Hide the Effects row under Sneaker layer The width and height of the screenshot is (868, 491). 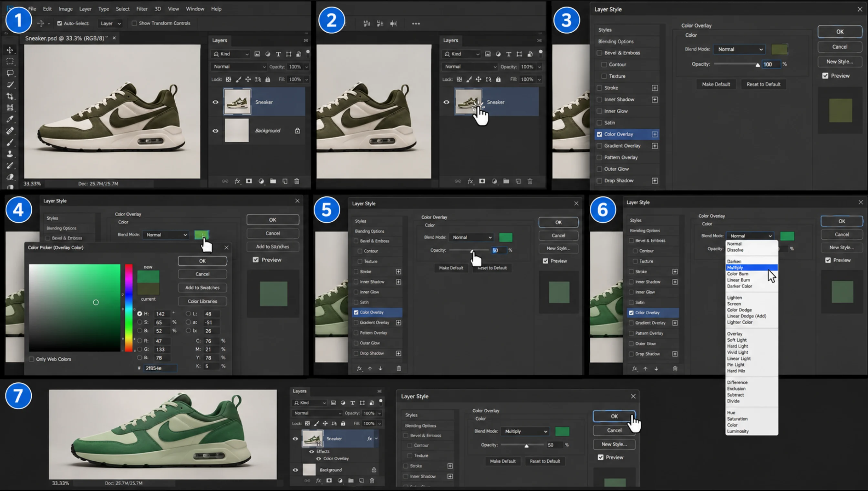(312, 452)
